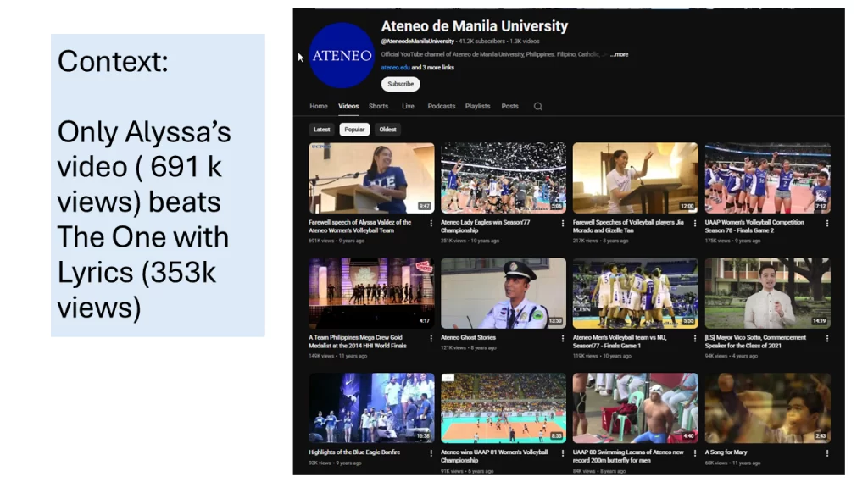Expand channel description with ...more
This screenshot has width=868, height=488.
[x=620, y=54]
